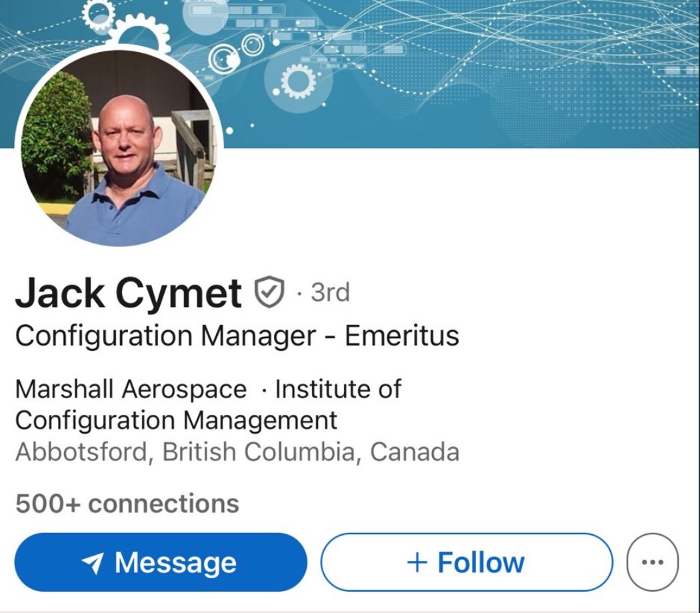
Task: Click the Configuration Manager - Emeritus headline
Action: [237, 336]
